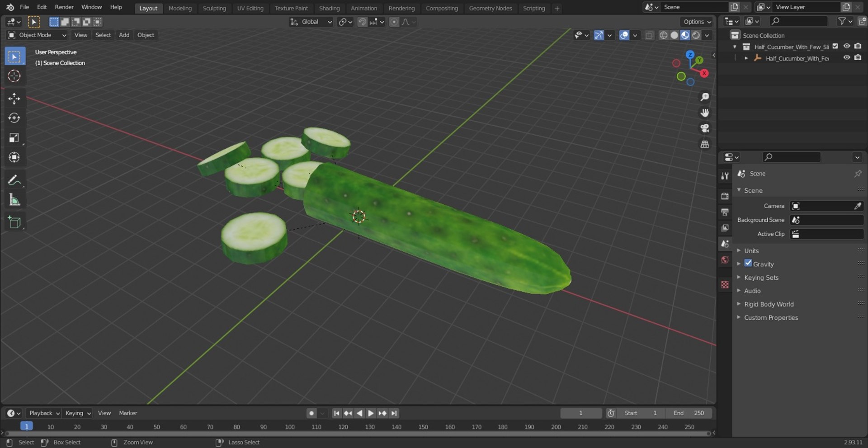868x448 pixels.
Task: Click the Blender logo menu icon
Action: 10,7
